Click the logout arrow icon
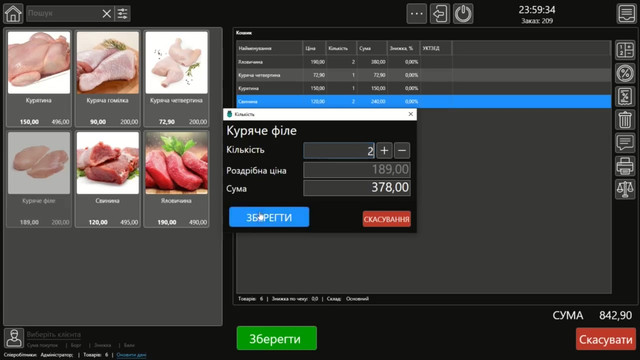 (x=440, y=14)
